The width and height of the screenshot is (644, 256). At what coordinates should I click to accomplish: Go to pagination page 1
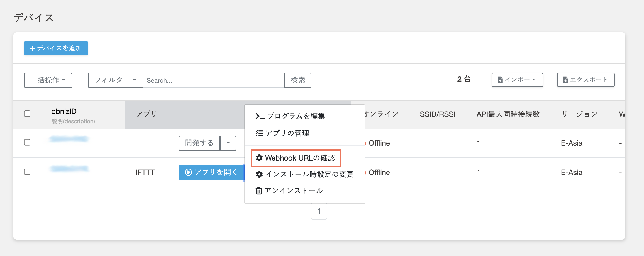319,211
